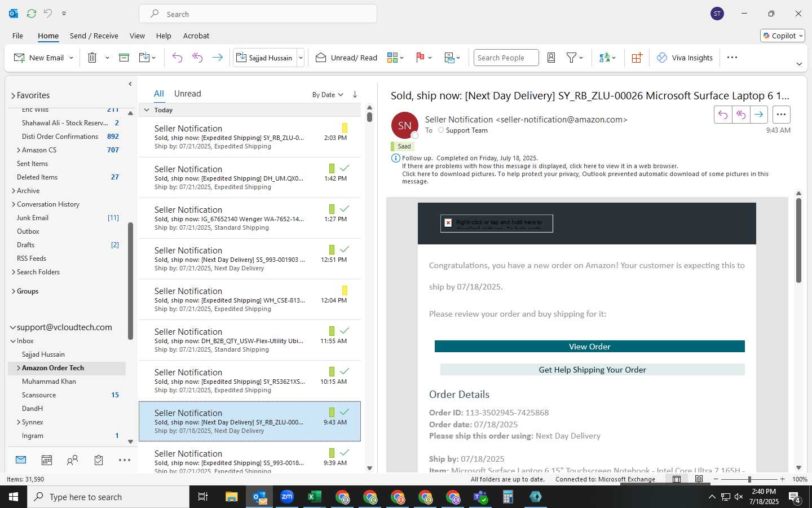
Task: Open the Send / Receive tab
Action: (x=94, y=36)
